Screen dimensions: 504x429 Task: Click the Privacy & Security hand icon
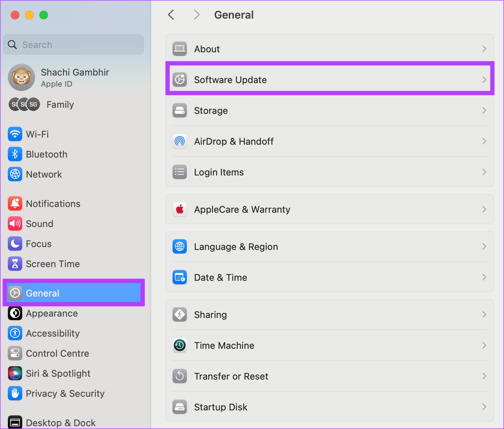15,394
